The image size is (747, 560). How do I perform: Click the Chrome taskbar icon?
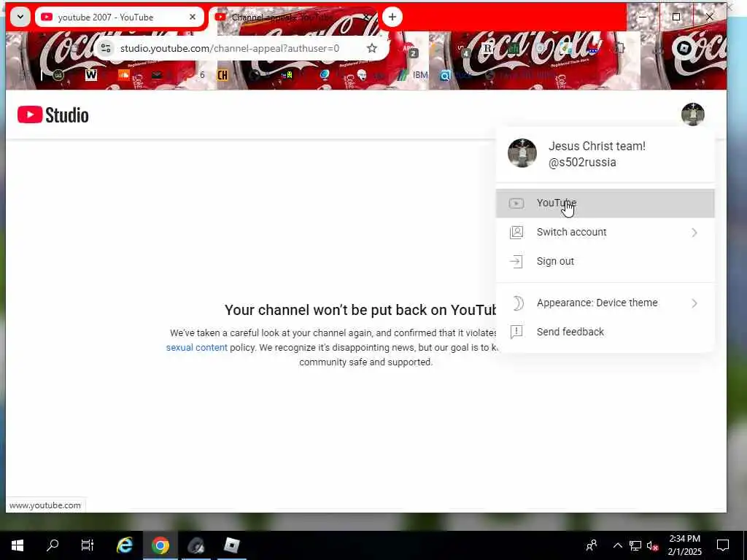click(160, 545)
